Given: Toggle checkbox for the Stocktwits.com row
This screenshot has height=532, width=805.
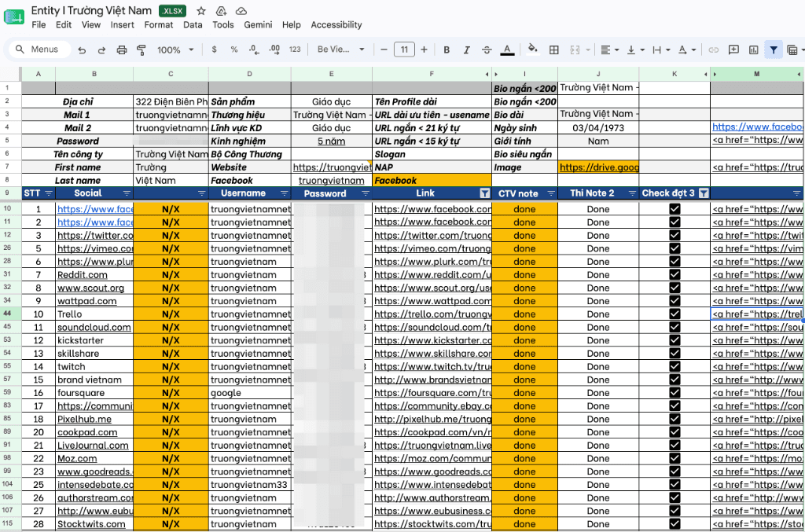Looking at the screenshot, I should point(675,524).
